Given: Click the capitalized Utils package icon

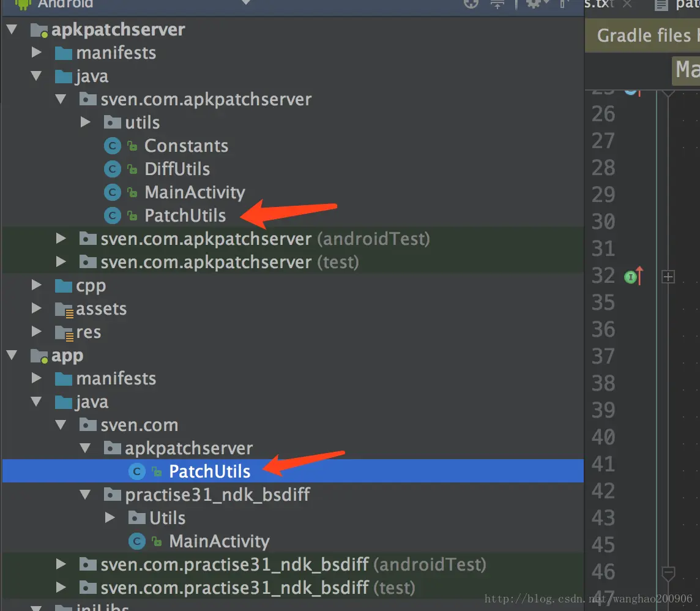Looking at the screenshot, I should 137,518.
